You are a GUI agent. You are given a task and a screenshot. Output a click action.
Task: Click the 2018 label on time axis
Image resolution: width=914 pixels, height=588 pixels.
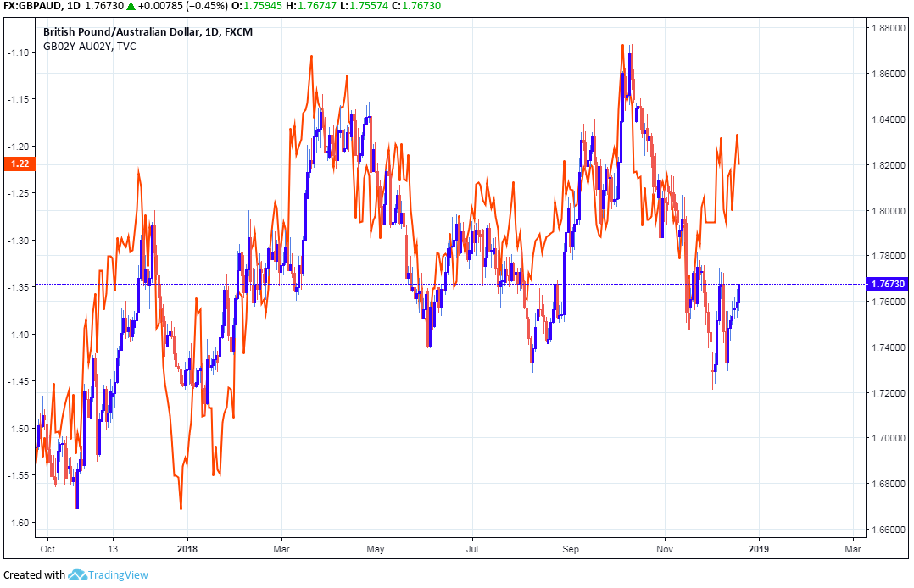tap(187, 548)
